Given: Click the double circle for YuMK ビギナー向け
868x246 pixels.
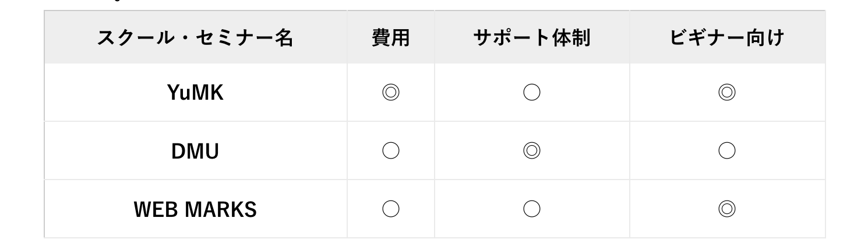Looking at the screenshot, I should click(726, 93).
